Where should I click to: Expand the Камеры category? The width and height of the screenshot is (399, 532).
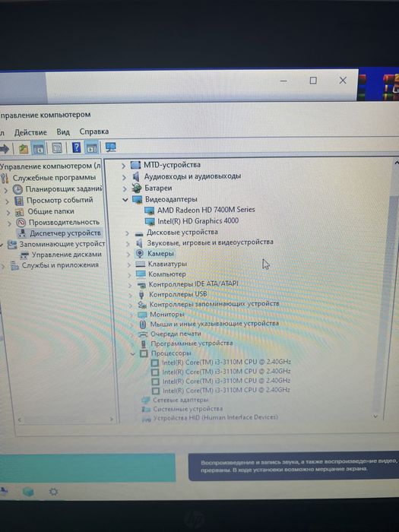pos(128,254)
